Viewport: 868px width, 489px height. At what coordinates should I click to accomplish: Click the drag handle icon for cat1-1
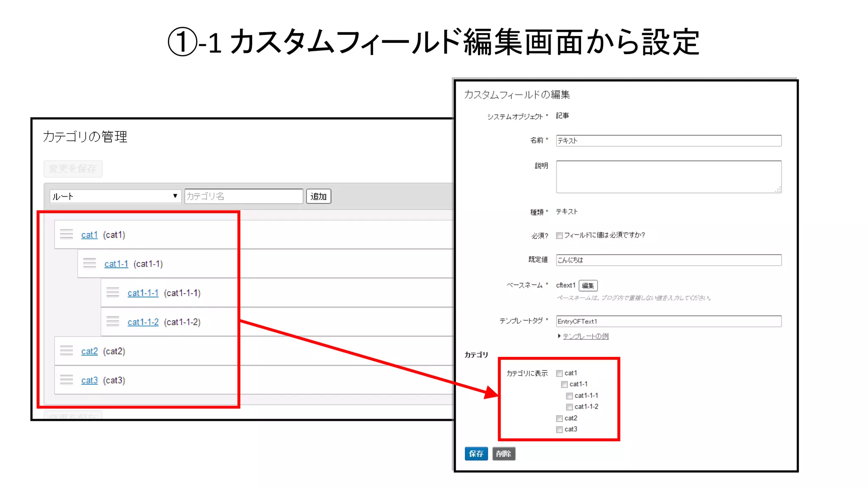[x=89, y=264]
